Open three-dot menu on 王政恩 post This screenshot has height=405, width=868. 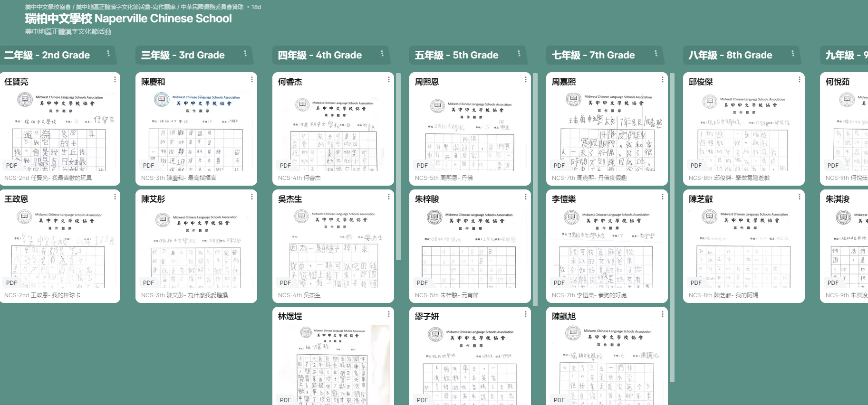[115, 197]
